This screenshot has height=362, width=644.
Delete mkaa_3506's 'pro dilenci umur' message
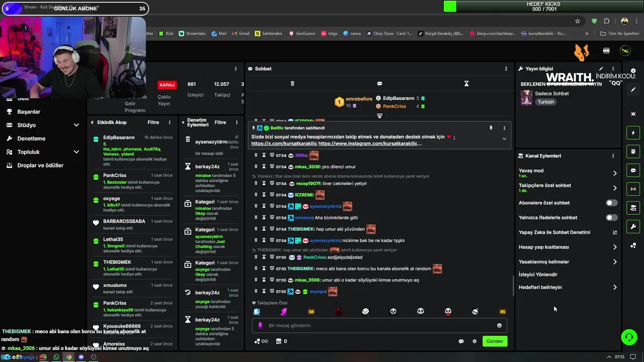tap(256, 166)
